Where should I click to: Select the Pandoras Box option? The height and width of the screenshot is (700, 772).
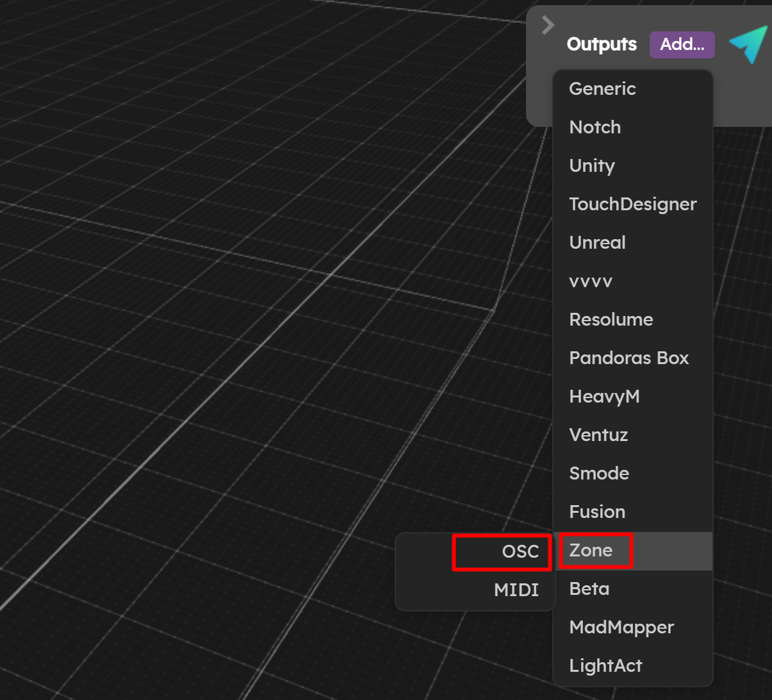tap(633, 358)
